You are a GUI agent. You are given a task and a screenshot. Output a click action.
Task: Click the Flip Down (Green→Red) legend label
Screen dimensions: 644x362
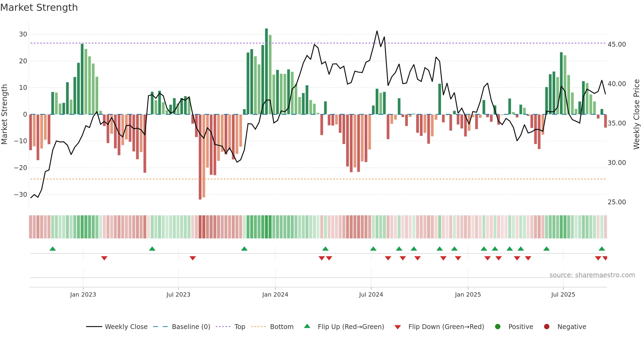click(446, 327)
